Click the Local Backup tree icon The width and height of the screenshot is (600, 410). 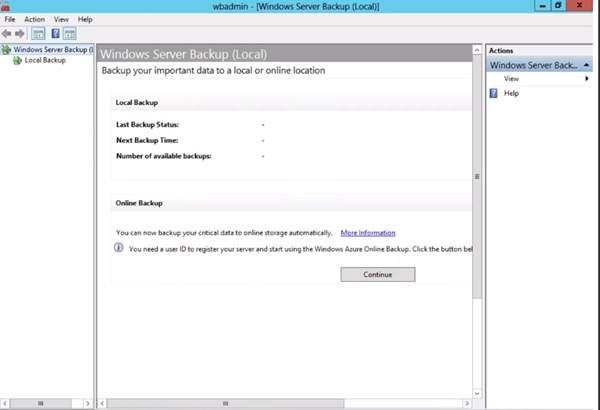[17, 60]
